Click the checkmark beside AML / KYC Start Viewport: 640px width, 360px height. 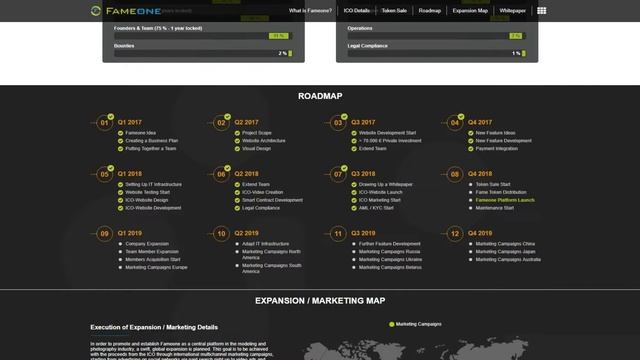pyautogui.click(x=354, y=208)
